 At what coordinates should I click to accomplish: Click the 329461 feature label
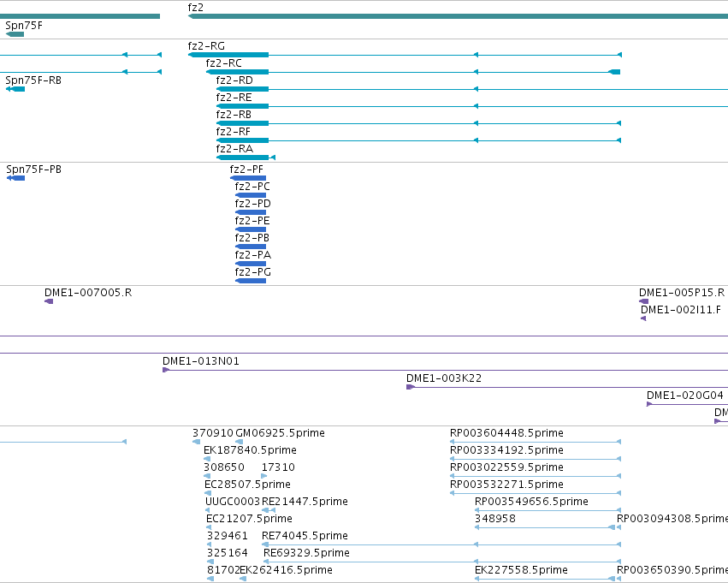pos(227,536)
